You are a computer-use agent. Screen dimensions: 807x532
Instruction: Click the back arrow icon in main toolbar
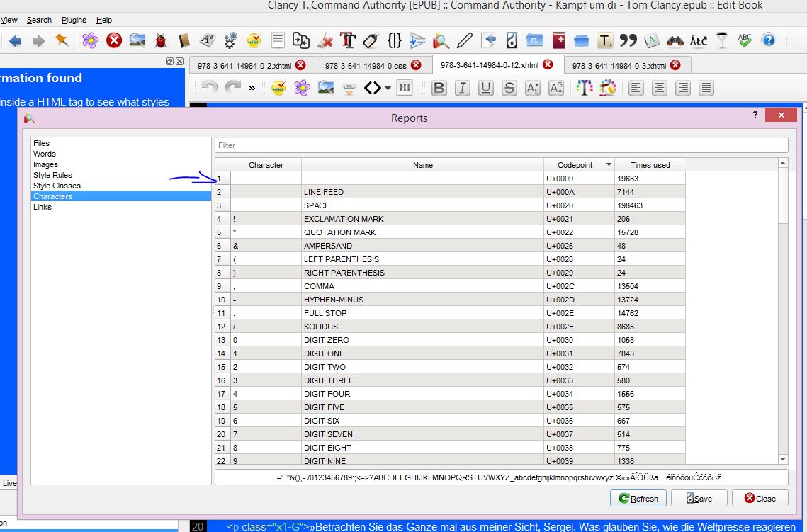pos(16,40)
